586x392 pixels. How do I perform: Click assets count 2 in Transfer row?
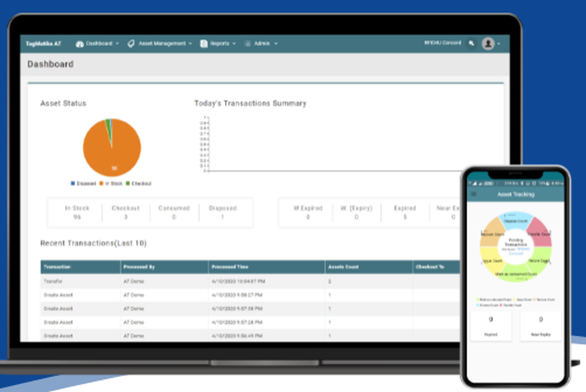point(329,281)
